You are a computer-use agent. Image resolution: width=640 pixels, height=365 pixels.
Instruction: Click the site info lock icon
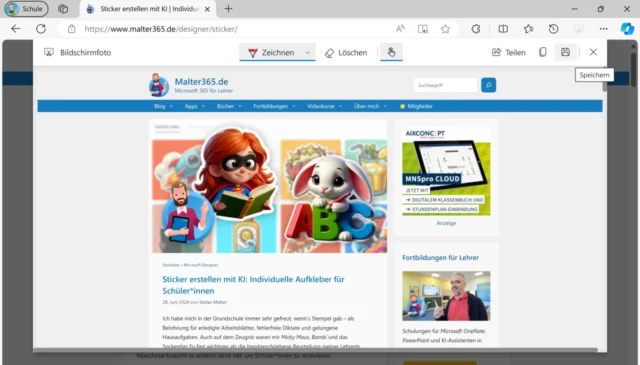pyautogui.click(x=71, y=29)
